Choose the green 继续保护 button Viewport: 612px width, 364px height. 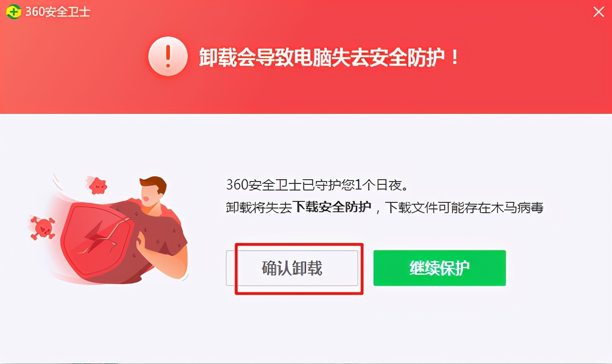point(439,268)
